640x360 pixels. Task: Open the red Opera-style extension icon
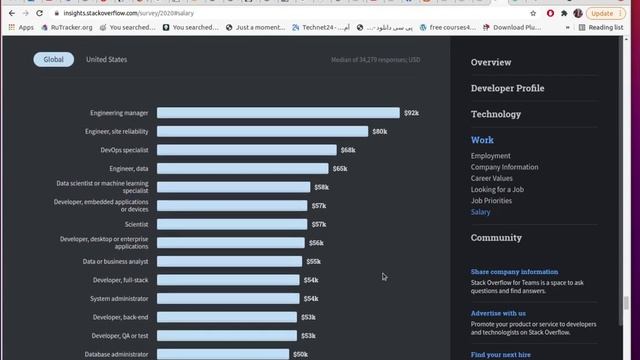coord(550,13)
